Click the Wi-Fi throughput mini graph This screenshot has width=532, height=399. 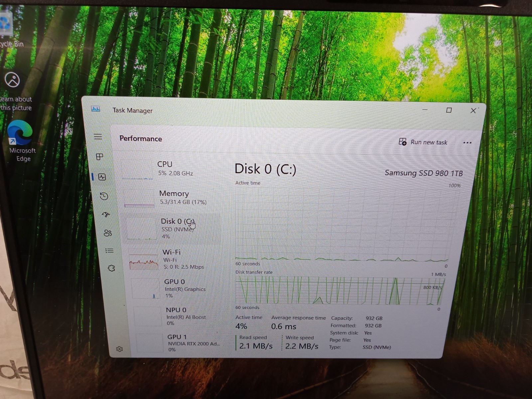(x=144, y=260)
